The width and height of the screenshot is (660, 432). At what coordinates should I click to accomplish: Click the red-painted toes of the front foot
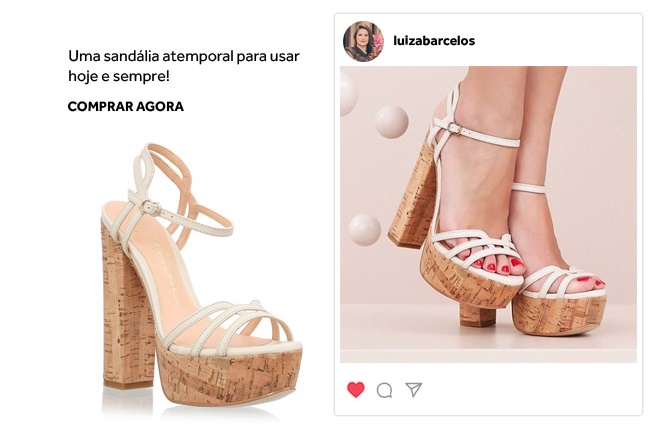pos(499,265)
